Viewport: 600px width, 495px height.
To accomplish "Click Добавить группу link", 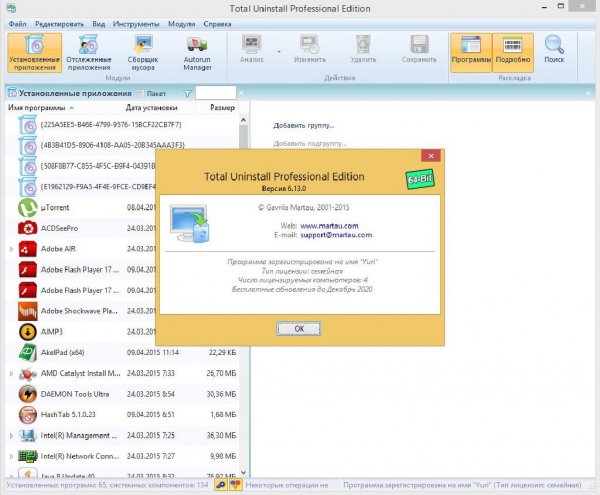I will coord(303,125).
